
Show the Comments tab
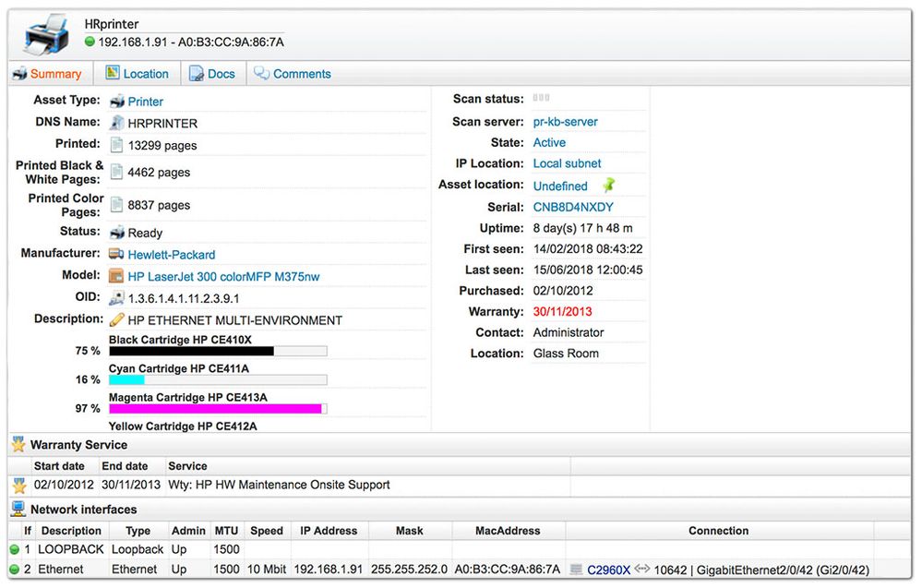(293, 74)
